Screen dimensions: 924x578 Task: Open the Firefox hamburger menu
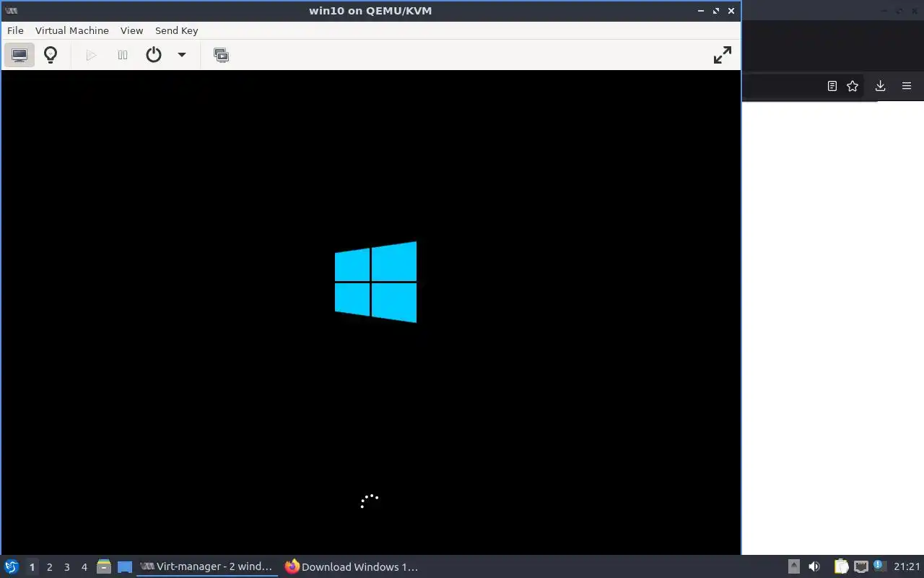[x=907, y=86]
